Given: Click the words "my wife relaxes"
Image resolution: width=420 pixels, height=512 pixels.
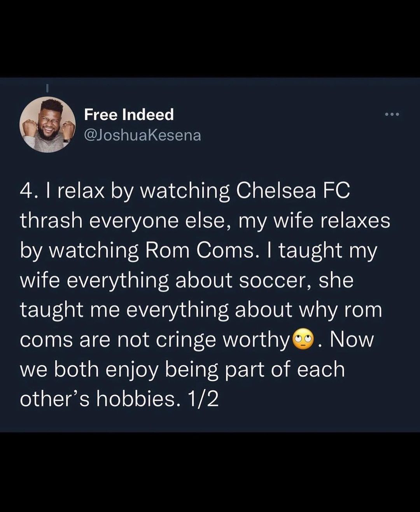Looking at the screenshot, I should pos(312,221).
